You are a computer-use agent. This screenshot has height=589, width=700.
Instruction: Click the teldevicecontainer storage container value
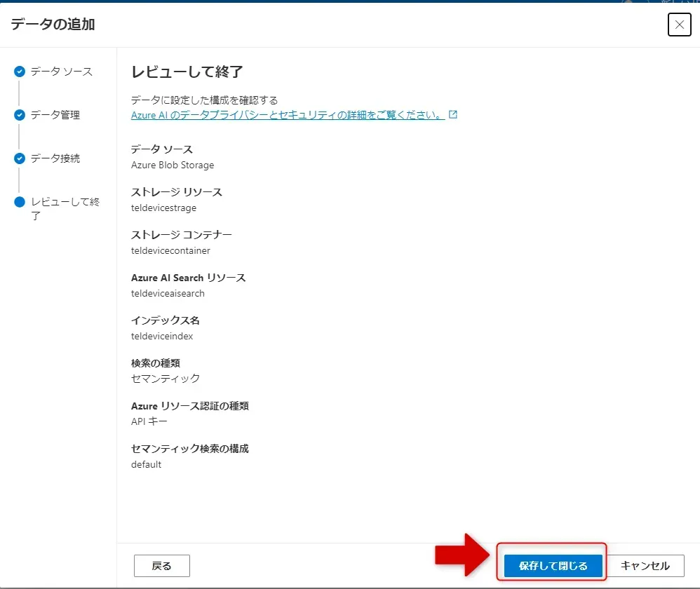170,250
